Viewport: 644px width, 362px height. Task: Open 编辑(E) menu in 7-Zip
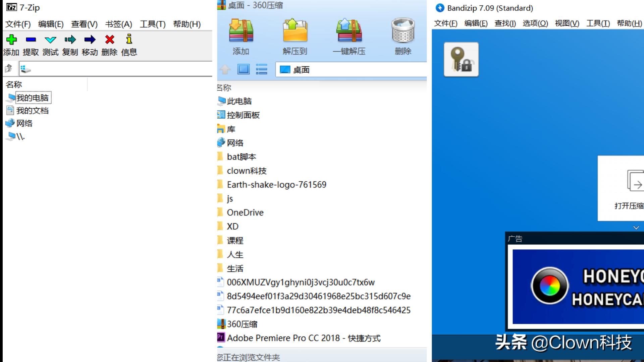[x=51, y=24]
